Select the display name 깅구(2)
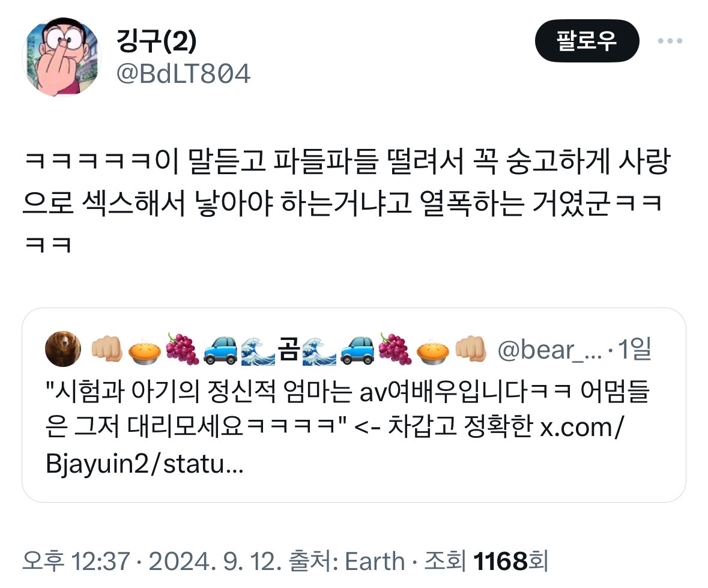Image resolution: width=708 pixels, height=588 pixels. click(x=156, y=41)
